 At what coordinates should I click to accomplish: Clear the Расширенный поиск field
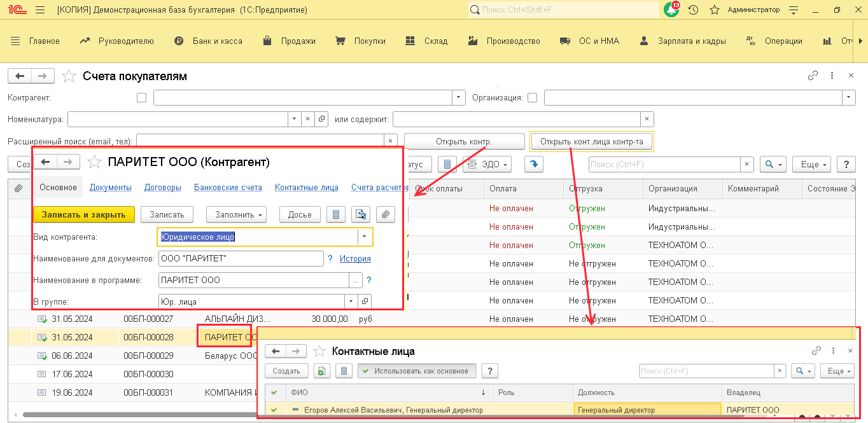tap(390, 140)
